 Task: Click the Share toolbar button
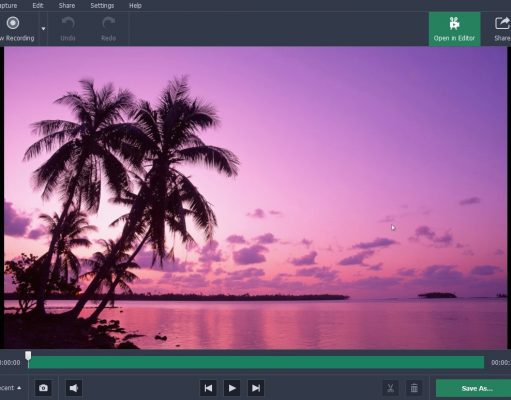pos(501,29)
